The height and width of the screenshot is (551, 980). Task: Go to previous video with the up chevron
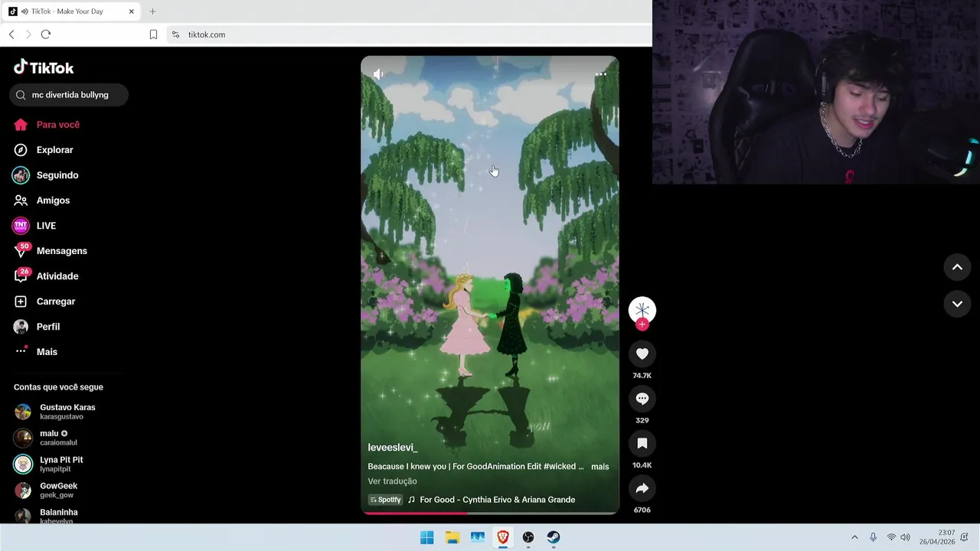point(957,267)
